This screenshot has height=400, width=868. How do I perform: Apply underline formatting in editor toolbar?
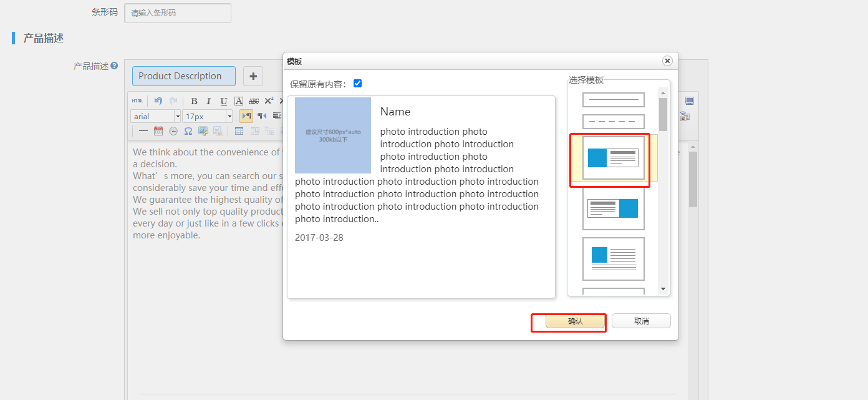(223, 101)
